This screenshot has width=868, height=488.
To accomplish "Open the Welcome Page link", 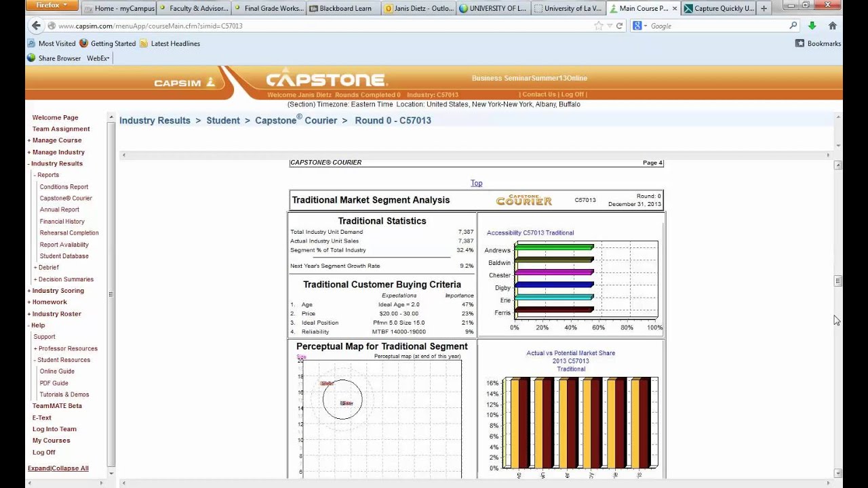I will click(55, 117).
